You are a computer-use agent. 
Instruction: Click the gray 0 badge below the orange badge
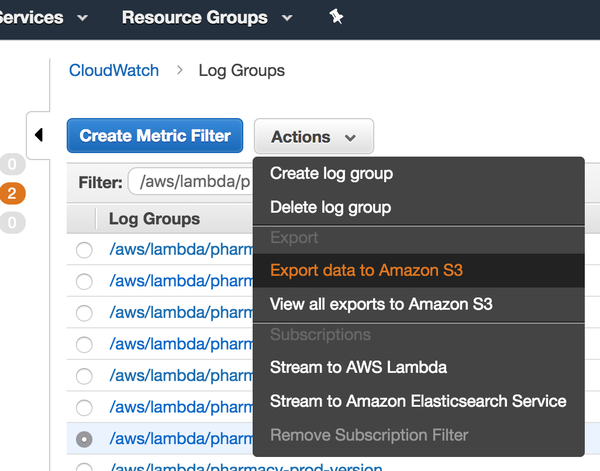point(12,223)
